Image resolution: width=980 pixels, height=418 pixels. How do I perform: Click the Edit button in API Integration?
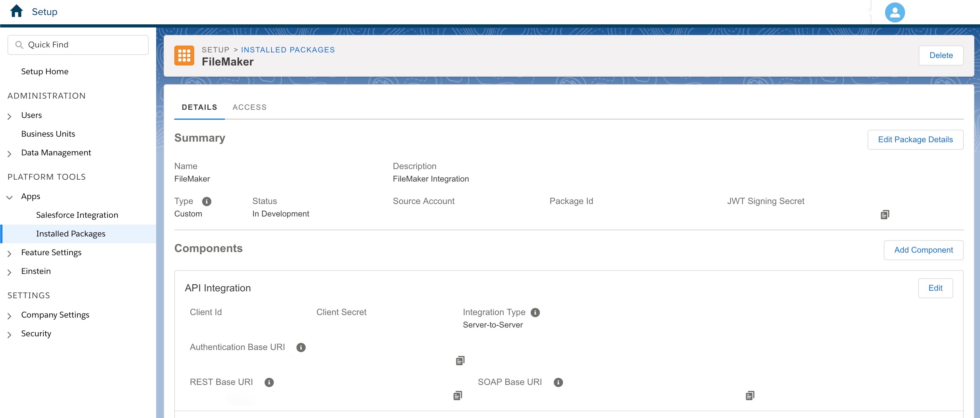pyautogui.click(x=936, y=288)
